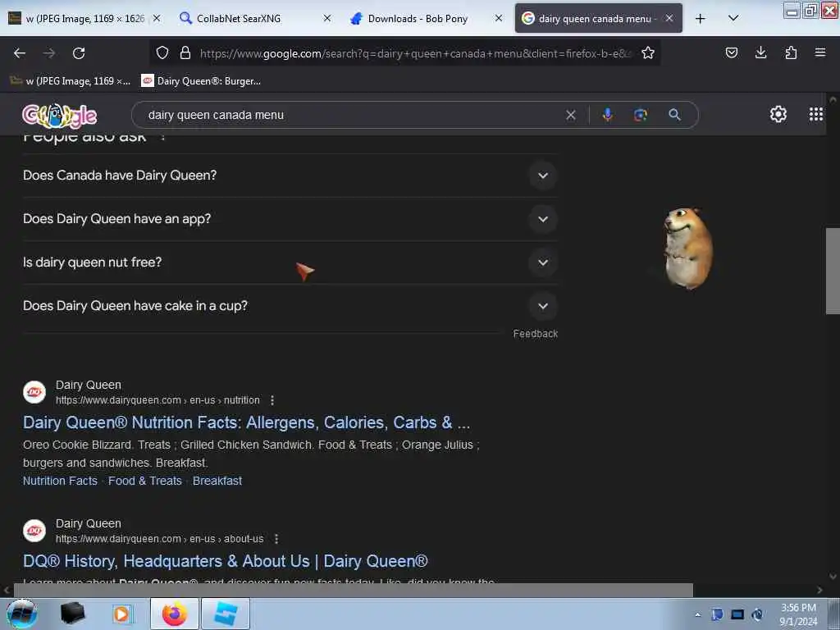Show hidden system tray icons arrow

(697, 614)
